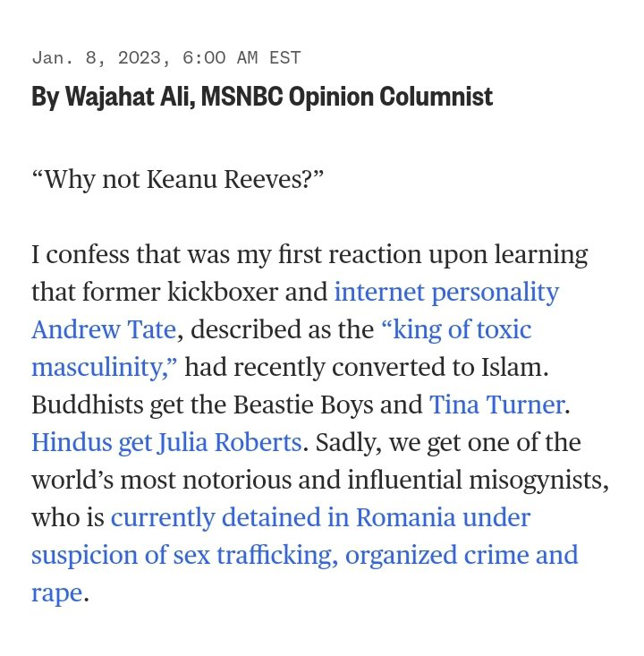Click "suspicion of sex trafficking" link line
This screenshot has width=644, height=656.
click(x=183, y=556)
